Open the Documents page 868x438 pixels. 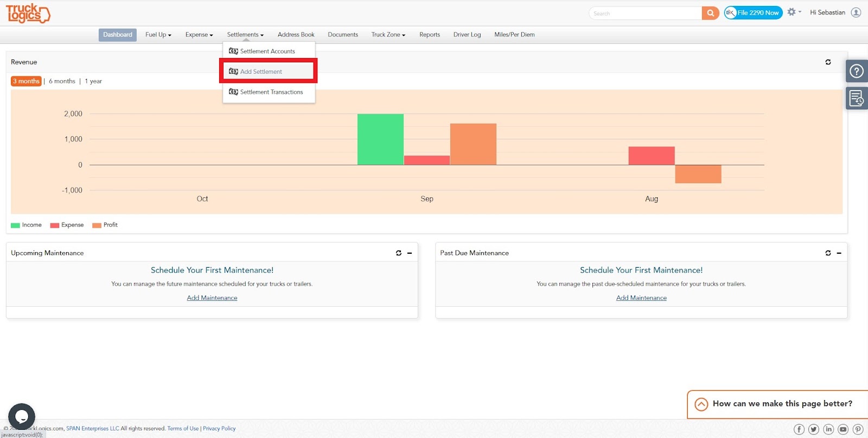click(x=343, y=35)
